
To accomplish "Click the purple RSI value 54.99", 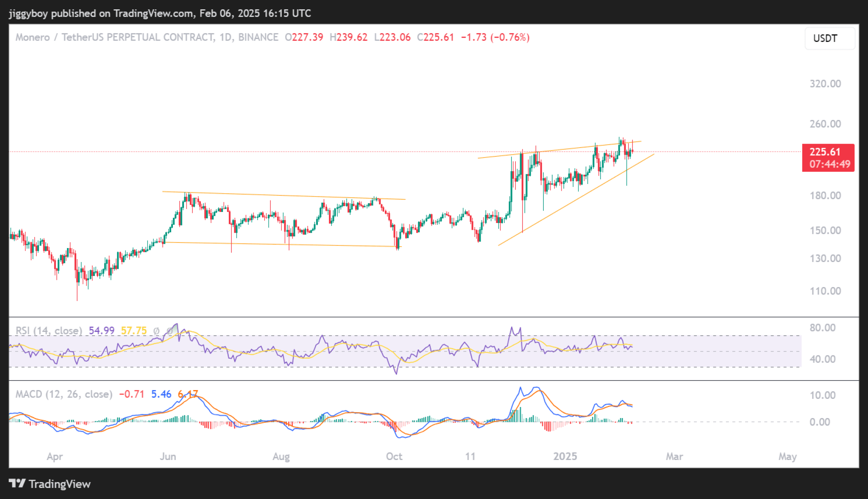I will 102,331.
